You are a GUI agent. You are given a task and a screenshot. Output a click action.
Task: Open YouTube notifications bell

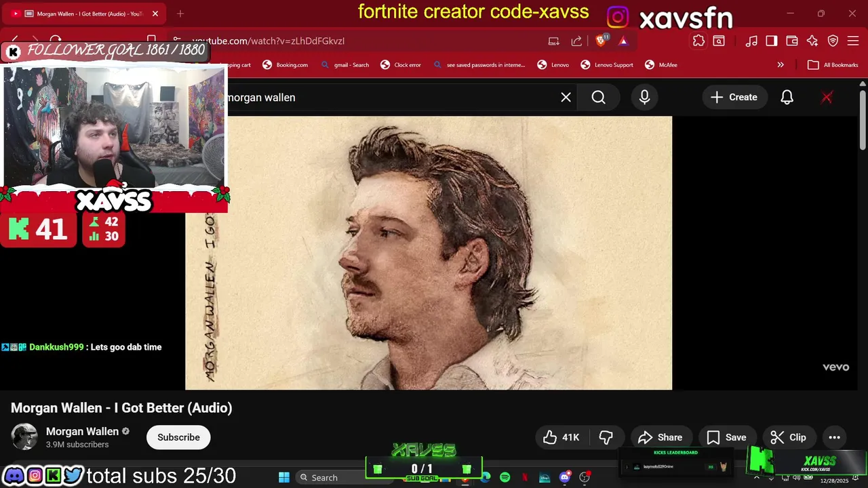[x=787, y=97]
